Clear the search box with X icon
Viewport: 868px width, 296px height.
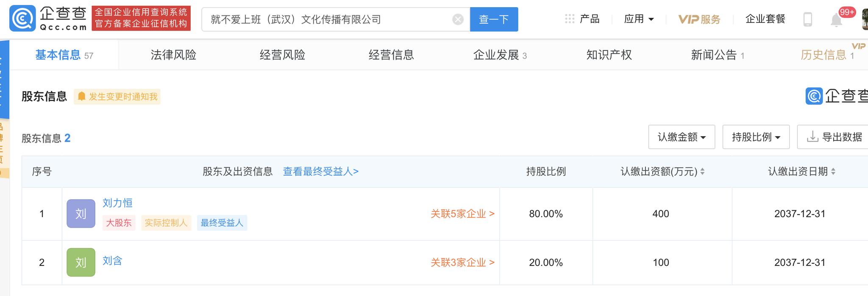(x=458, y=19)
